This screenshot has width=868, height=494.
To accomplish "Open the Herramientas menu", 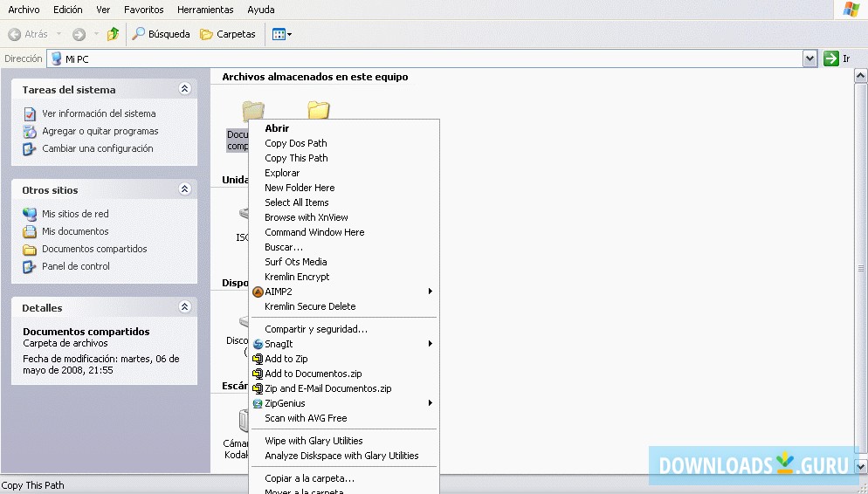I will pyautogui.click(x=205, y=10).
